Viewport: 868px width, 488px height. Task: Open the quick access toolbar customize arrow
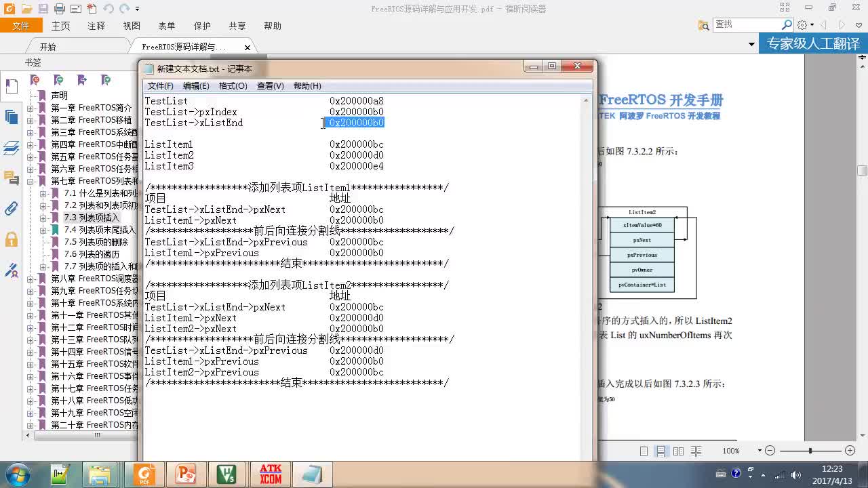click(x=137, y=9)
